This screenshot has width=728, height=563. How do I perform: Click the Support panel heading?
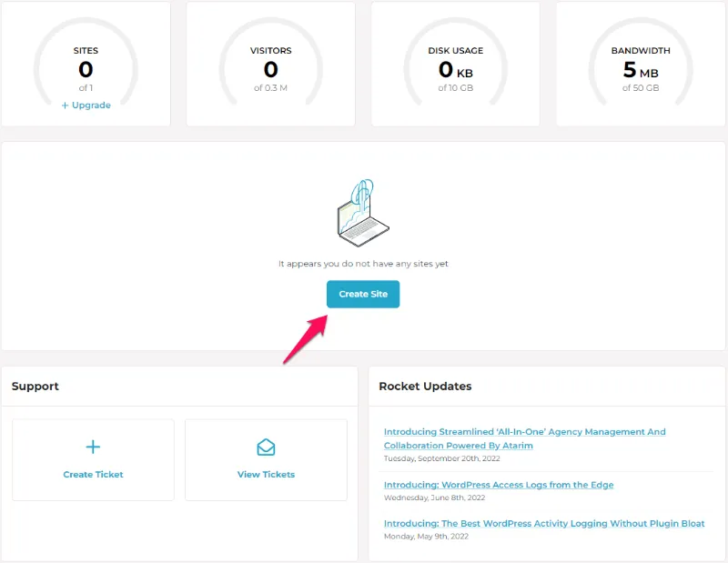click(35, 386)
